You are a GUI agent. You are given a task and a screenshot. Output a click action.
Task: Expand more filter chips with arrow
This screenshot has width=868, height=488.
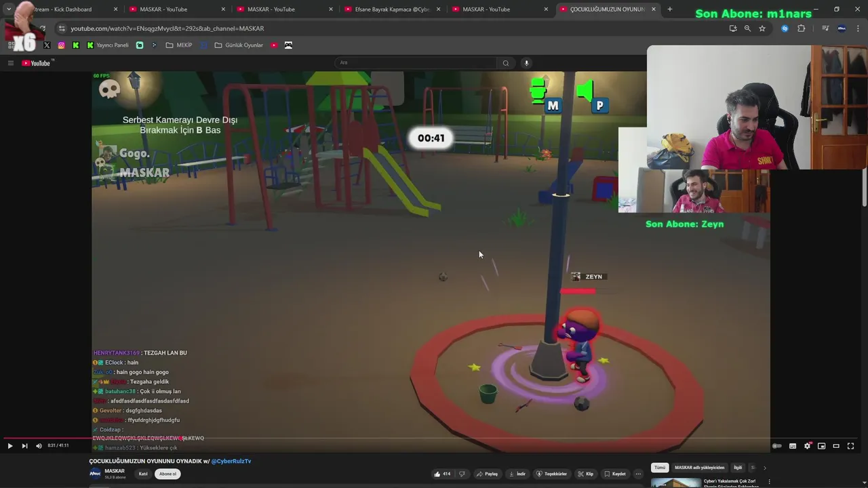click(x=764, y=468)
